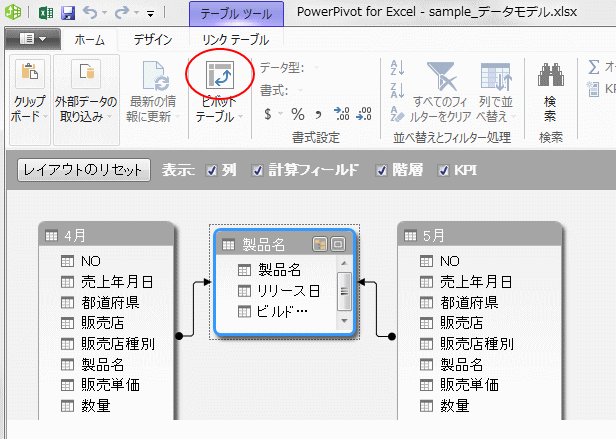Toggle KPI display checkbox
Image resolution: width=616 pixels, height=439 pixels.
(x=444, y=170)
